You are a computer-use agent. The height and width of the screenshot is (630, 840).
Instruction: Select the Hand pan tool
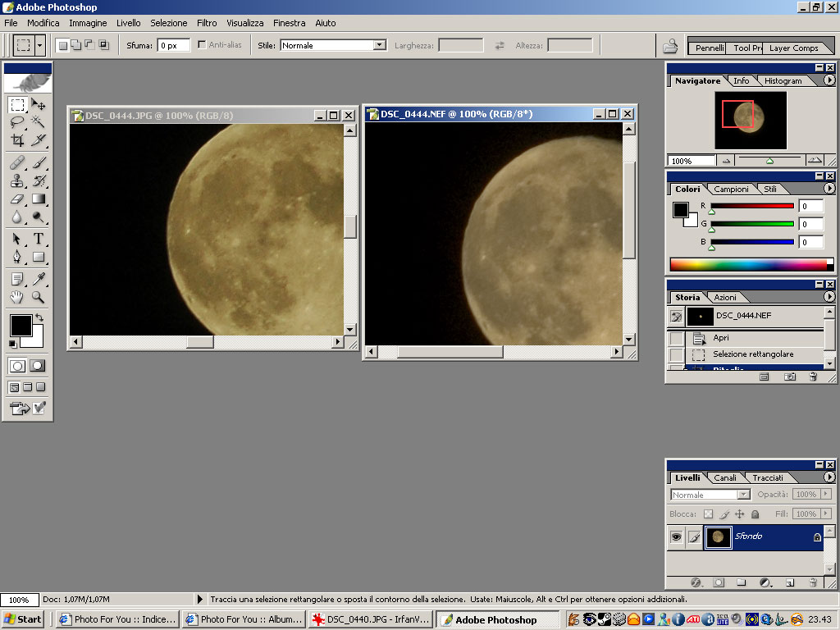17,297
